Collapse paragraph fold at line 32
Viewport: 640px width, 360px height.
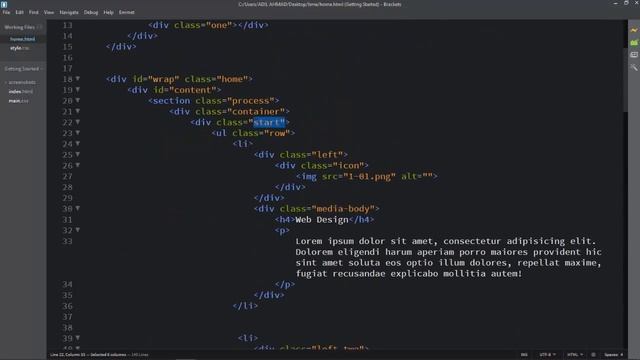78,230
